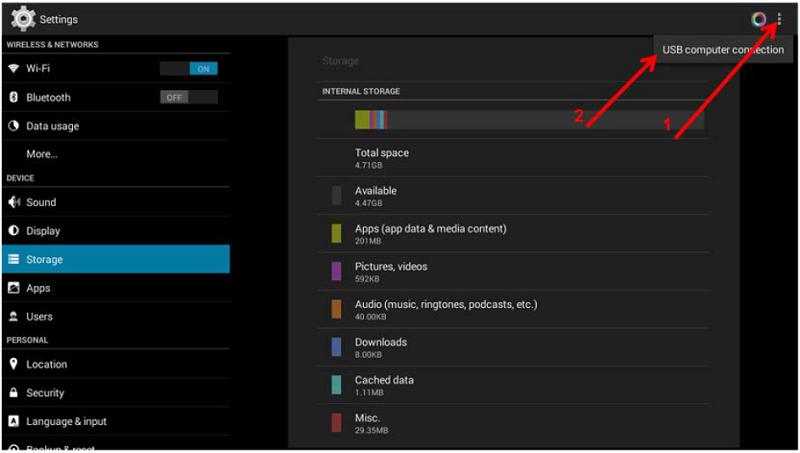800x453 pixels.
Task: Open the three-dot overflow menu
Action: coord(779,19)
